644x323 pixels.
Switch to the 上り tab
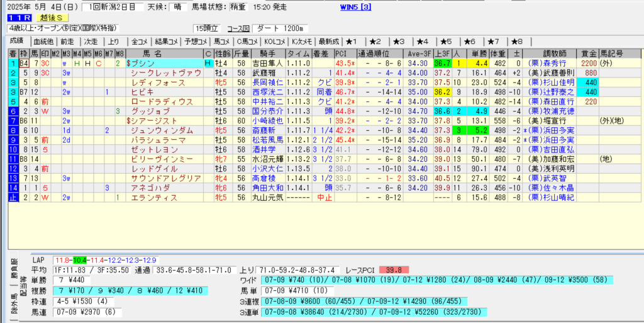point(114,42)
